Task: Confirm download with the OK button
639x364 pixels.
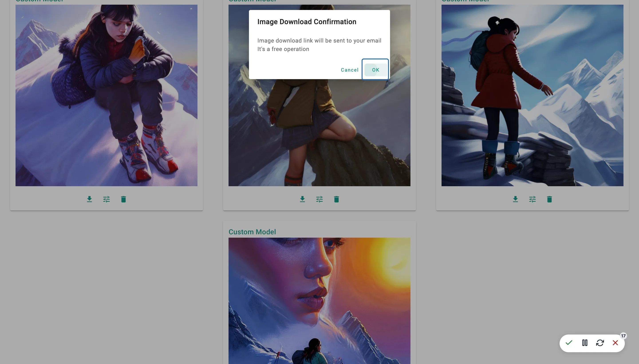Action: (x=375, y=70)
